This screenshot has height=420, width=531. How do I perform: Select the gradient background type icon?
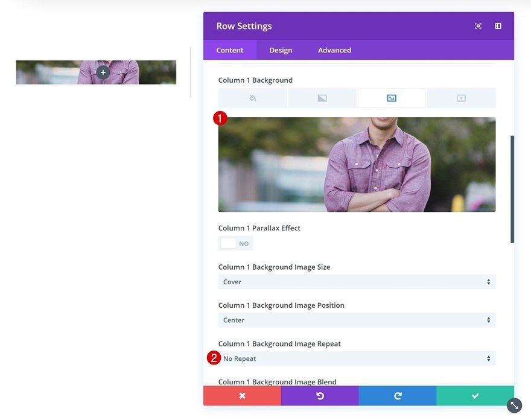[x=322, y=97]
